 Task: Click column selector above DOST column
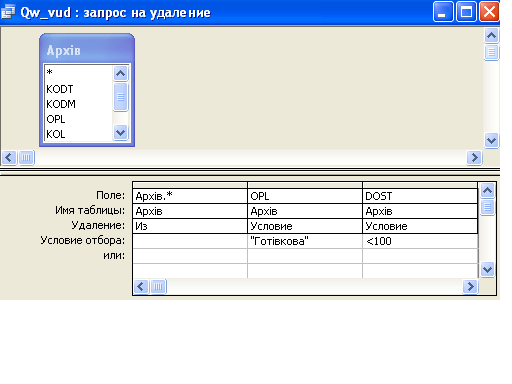(x=420, y=185)
